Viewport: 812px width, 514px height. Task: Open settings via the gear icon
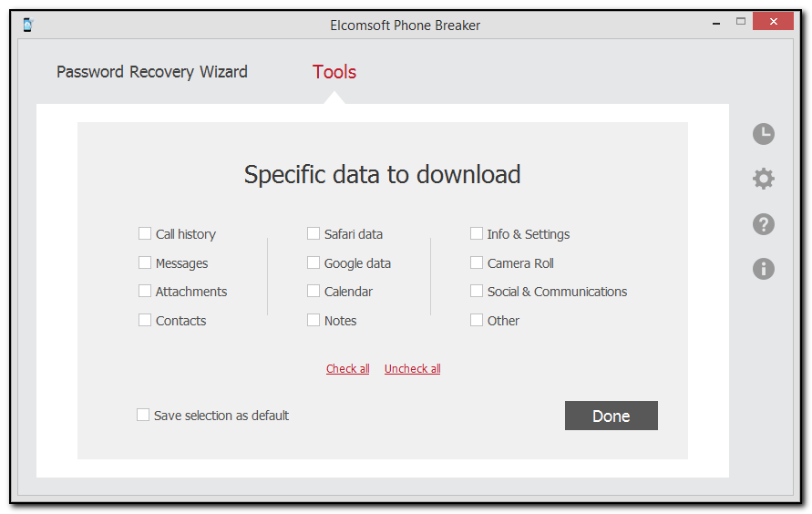pos(763,179)
